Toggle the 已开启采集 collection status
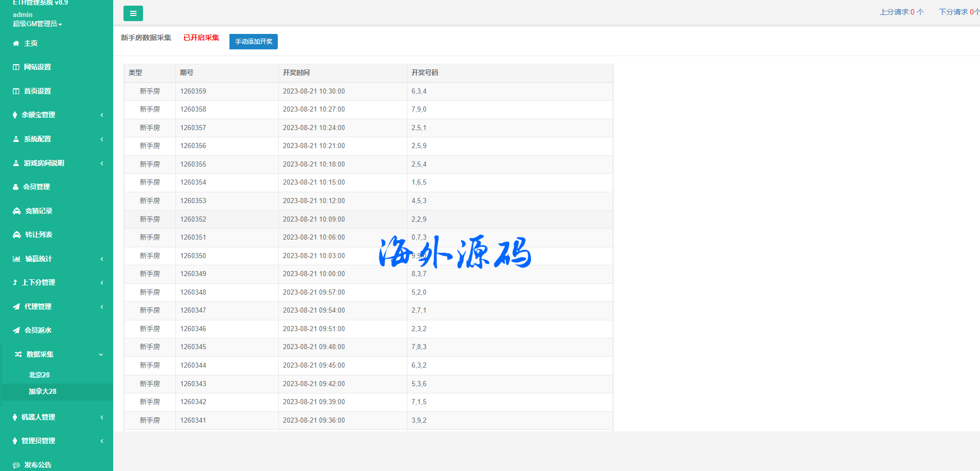The height and width of the screenshot is (471, 980). pyautogui.click(x=201, y=38)
